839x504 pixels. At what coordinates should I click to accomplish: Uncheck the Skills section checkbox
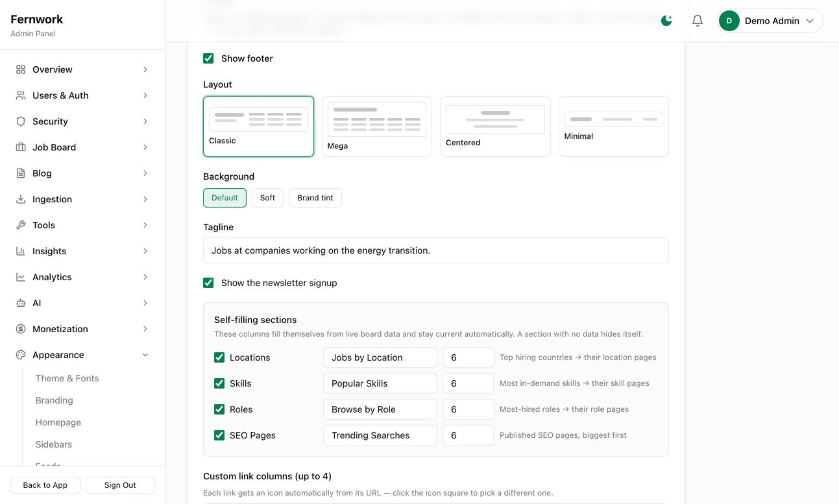click(219, 383)
